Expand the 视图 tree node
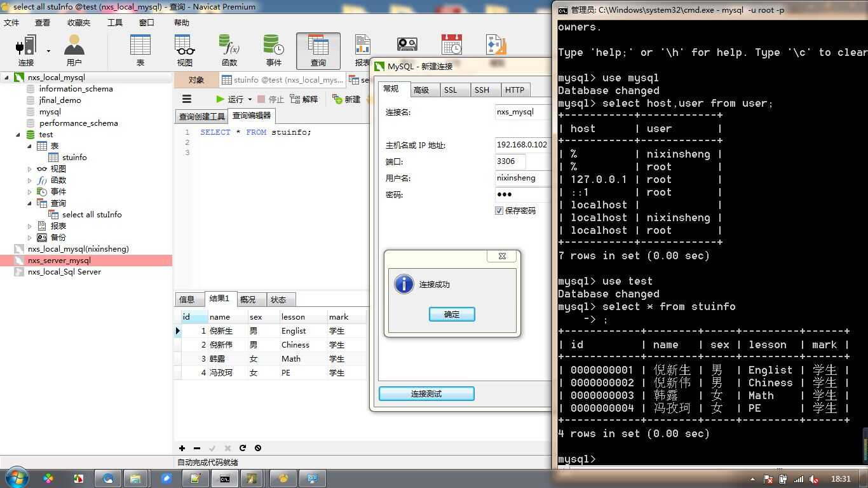Viewport: 868px width, 488px height. (x=29, y=169)
